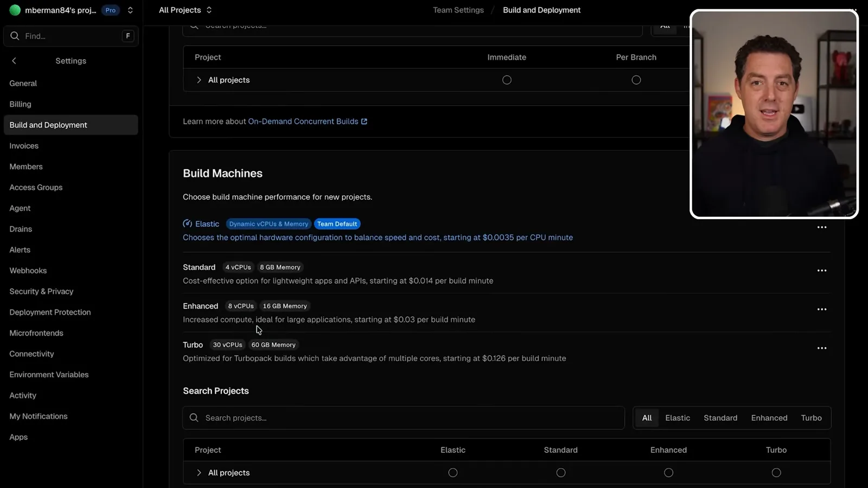Select the All filter tab
The image size is (868, 488).
coord(647,418)
